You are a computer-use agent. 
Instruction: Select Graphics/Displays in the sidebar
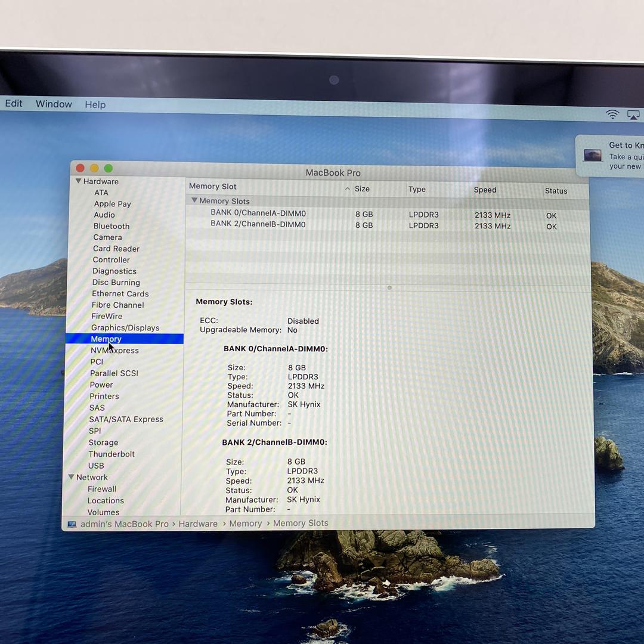point(125,328)
